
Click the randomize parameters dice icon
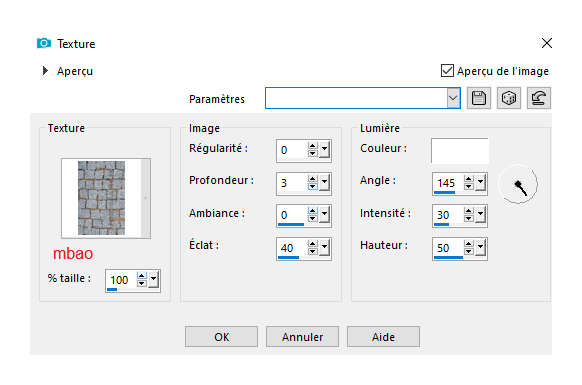(509, 98)
